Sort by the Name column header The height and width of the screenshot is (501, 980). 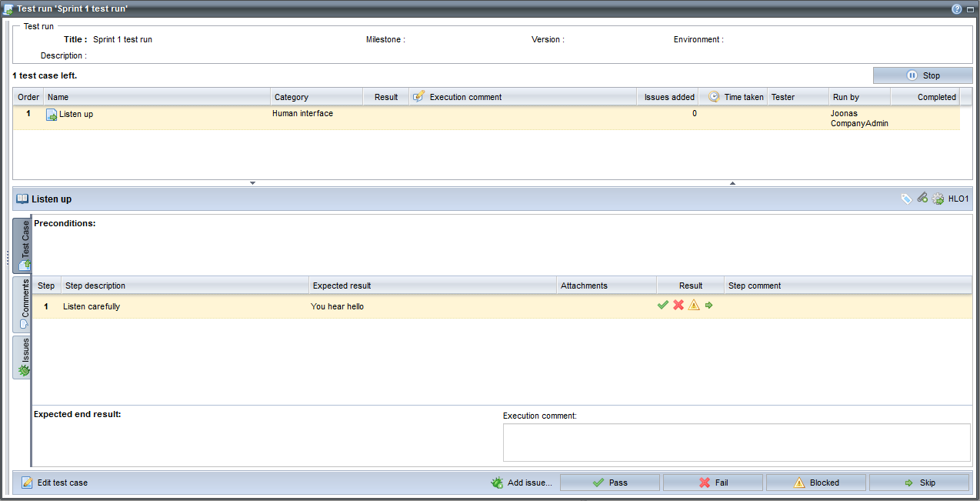[x=157, y=97]
